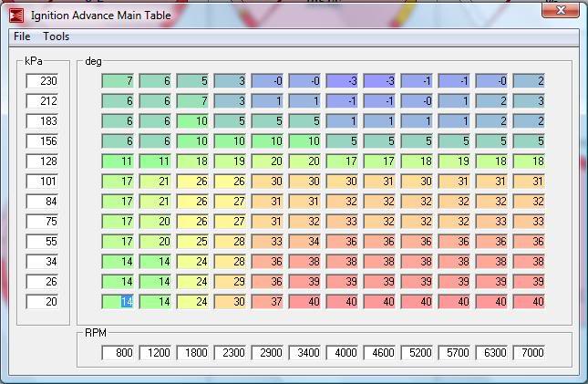
Task: Close the Ignition Advance Main Table window
Action: click(x=561, y=10)
